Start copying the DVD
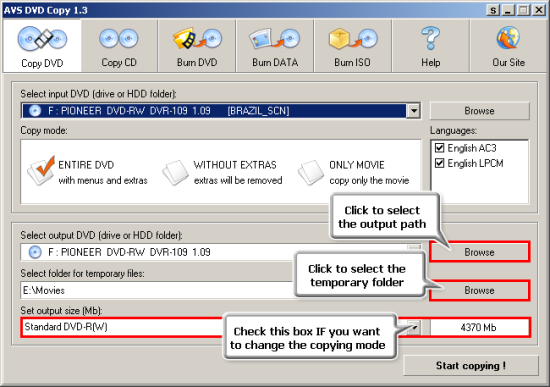 (471, 366)
